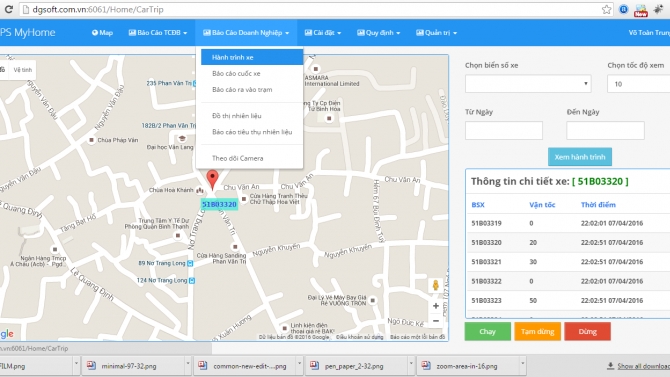This screenshot has height=377, width=670.
Task: Select Đồ thị nhiên liệu menu item
Action: point(252,116)
